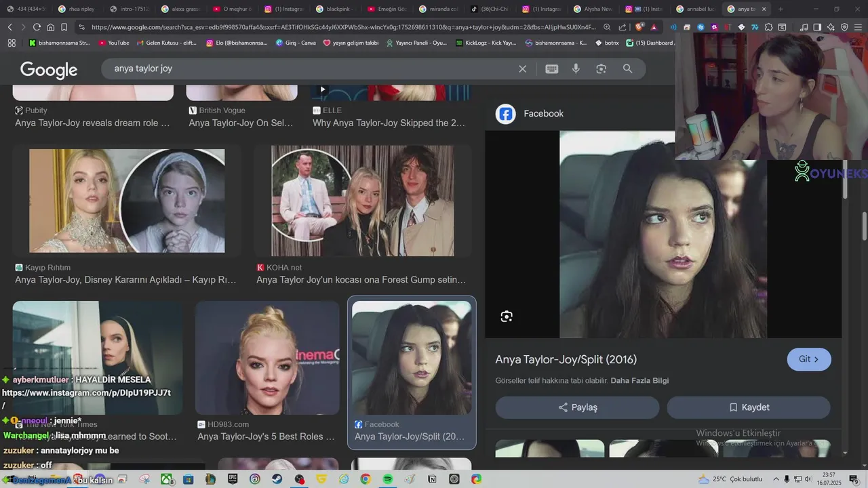
Task: Open the large Split preview image
Action: pyautogui.click(x=663, y=235)
